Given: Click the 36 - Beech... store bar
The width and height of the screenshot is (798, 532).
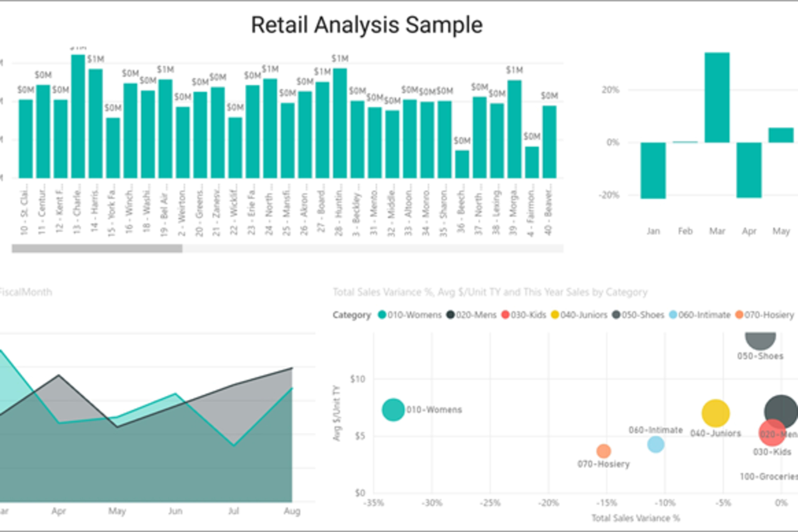Looking at the screenshot, I should coord(462,164).
